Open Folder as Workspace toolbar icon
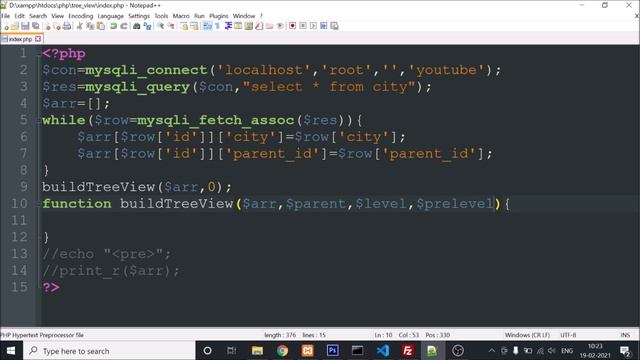 point(269,26)
